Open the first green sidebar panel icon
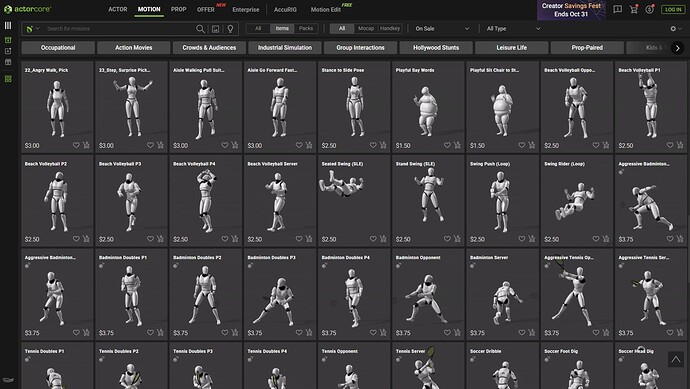The height and width of the screenshot is (389, 690). tap(8, 40)
